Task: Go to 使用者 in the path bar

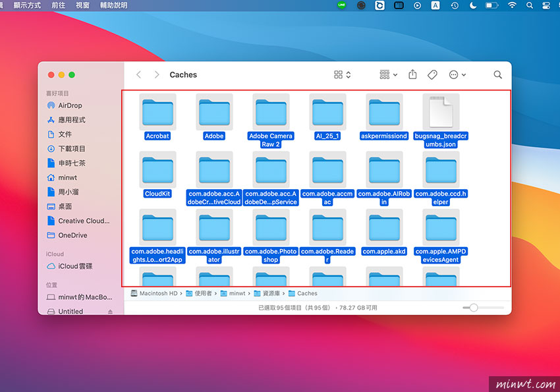Action: [x=199, y=293]
